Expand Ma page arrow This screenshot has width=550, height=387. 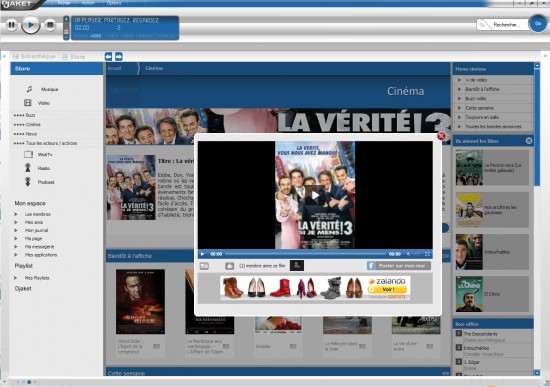tap(16, 239)
